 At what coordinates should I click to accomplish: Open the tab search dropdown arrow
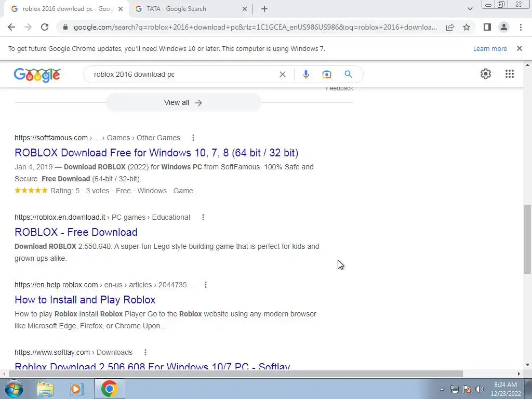[470, 9]
